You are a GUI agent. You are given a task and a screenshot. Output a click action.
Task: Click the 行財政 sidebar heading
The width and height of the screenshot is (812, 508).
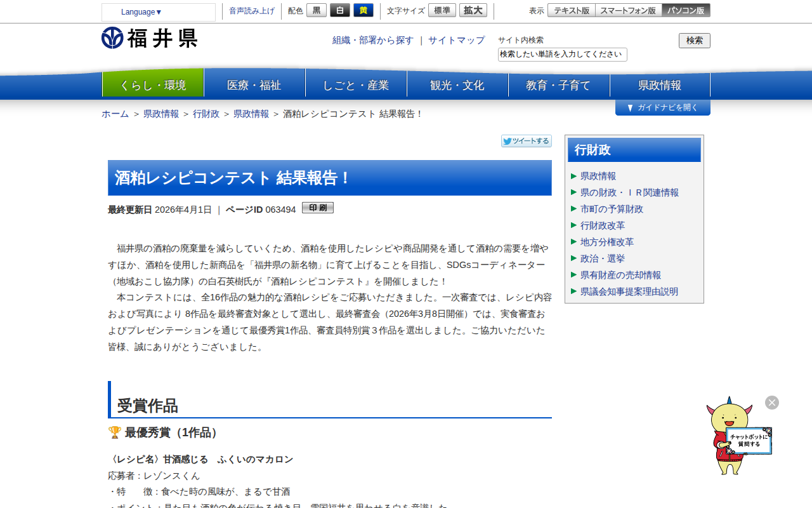pyautogui.click(x=634, y=150)
